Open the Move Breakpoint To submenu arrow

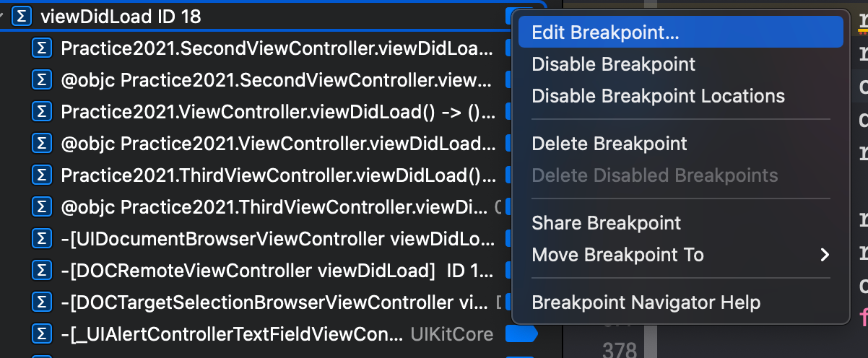[825, 255]
